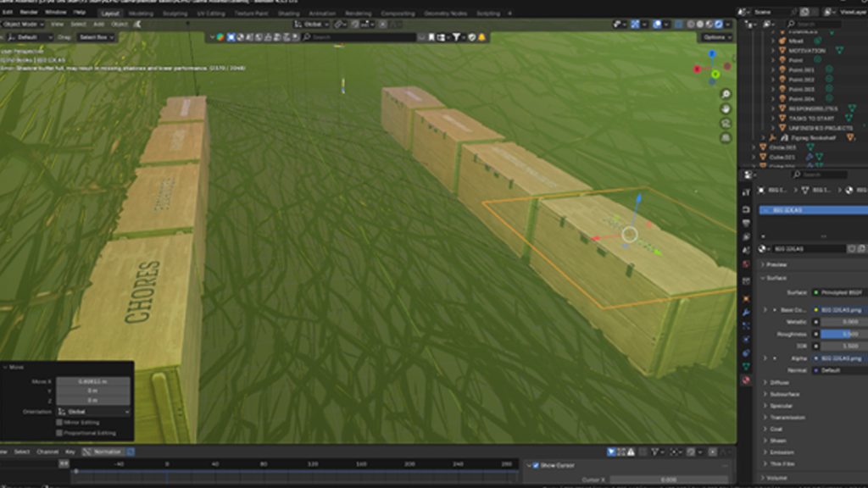This screenshot has width=868, height=488.
Task: Click the pan hand icon in viewport
Action: click(x=726, y=108)
